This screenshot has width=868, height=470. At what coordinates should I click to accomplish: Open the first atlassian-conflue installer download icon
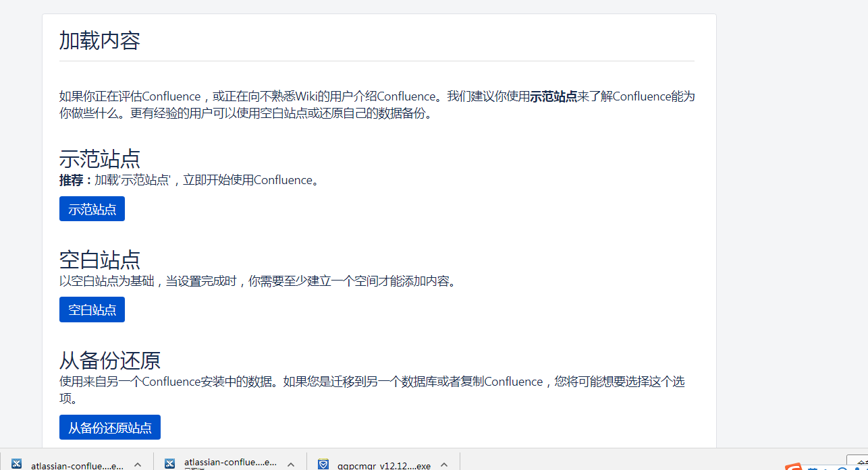click(x=16, y=464)
